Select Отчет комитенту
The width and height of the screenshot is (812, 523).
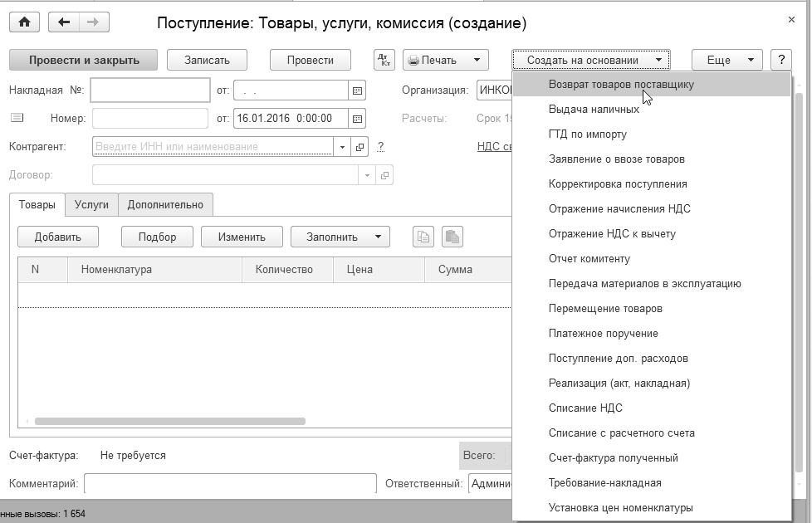point(652,258)
